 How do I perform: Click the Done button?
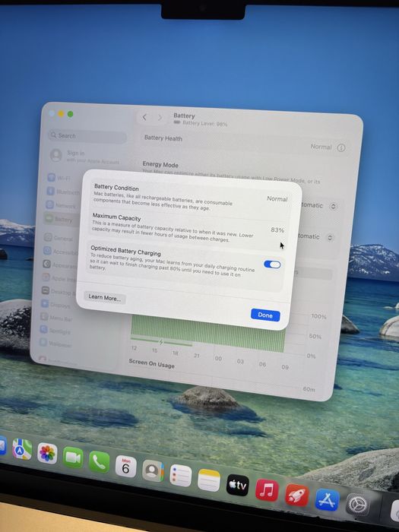(x=265, y=315)
